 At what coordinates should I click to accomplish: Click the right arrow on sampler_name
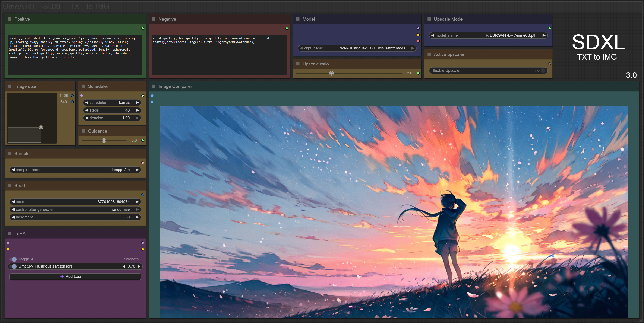click(137, 170)
